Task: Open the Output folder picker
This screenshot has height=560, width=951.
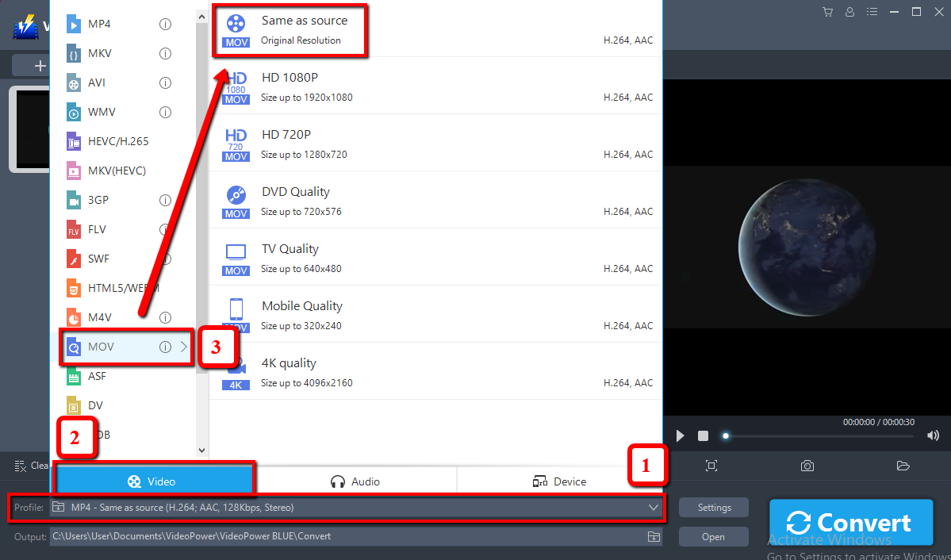Action: click(654, 536)
